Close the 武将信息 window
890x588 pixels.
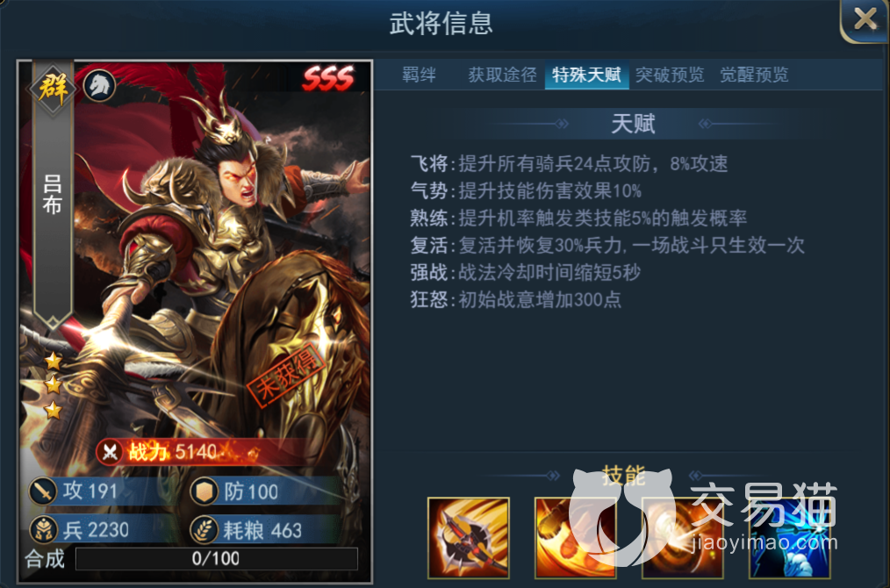(865, 19)
